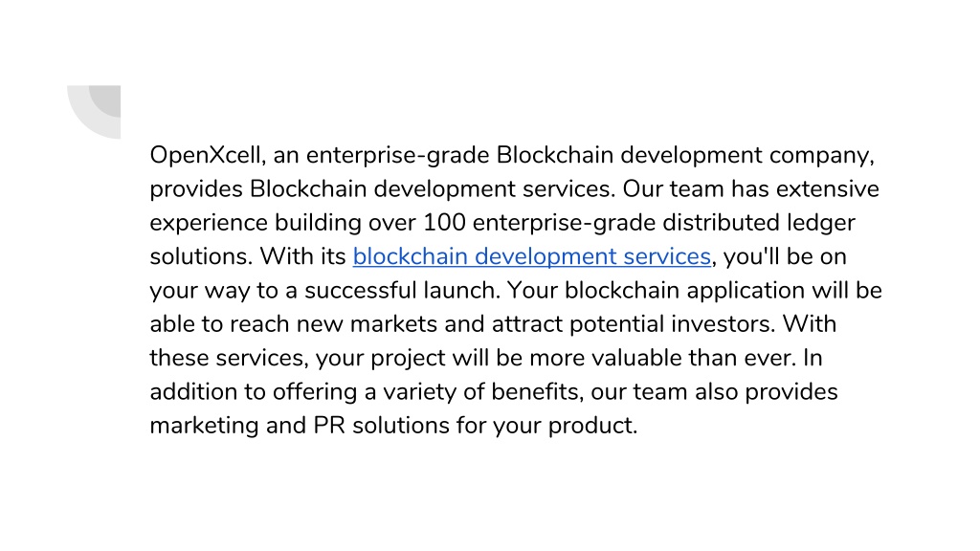Click the words 'you'll be on' after the link
This screenshot has width=980, height=551.
click(785, 256)
